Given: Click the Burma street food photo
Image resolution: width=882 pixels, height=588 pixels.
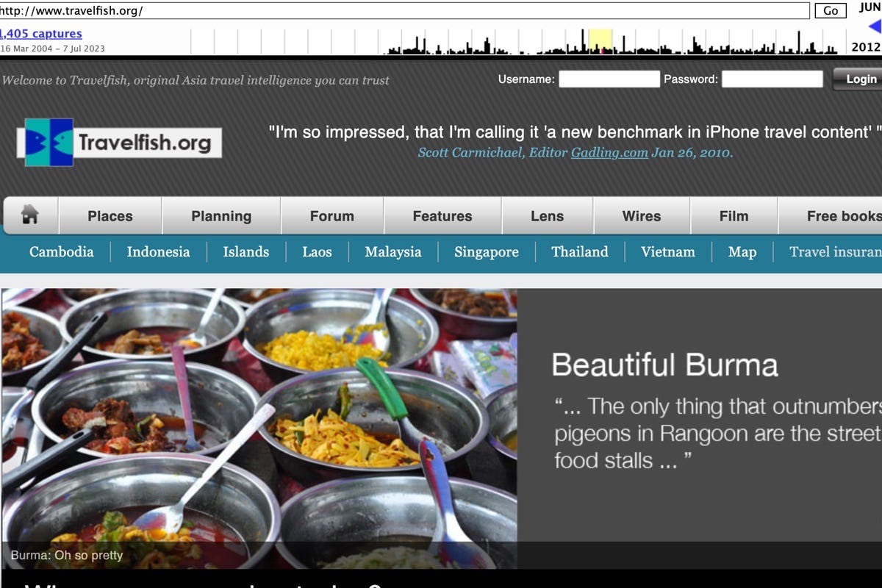Looking at the screenshot, I should 259,429.
